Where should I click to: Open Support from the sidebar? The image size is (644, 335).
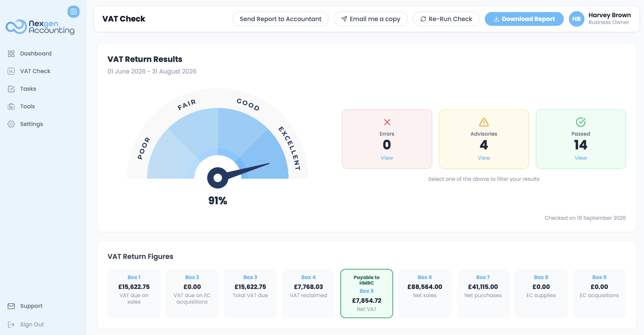31,306
